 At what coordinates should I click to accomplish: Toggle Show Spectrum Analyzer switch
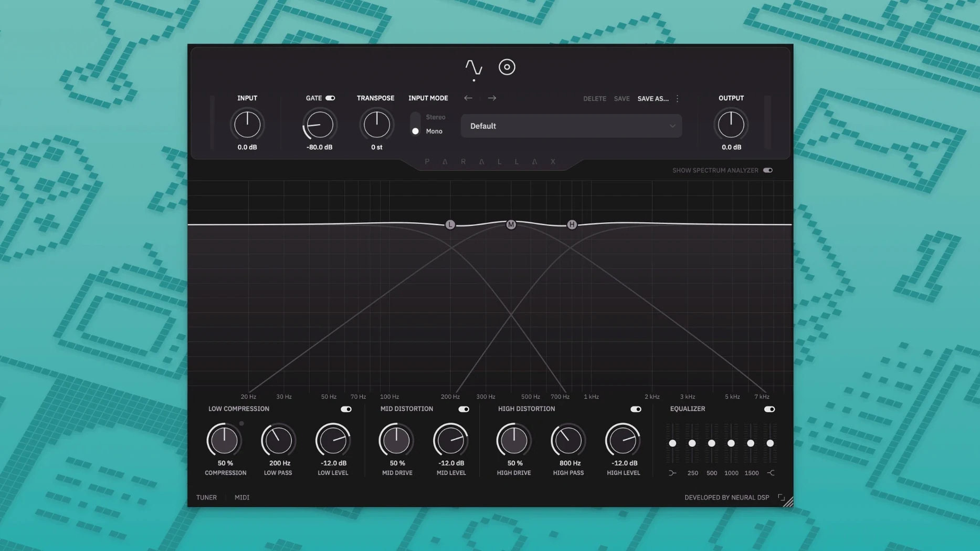point(768,170)
